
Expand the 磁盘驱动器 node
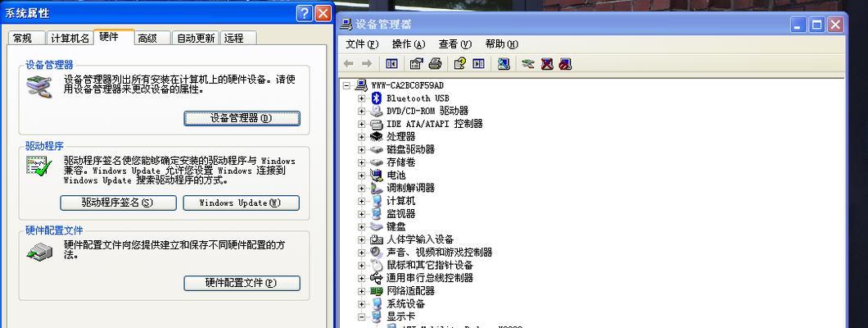click(361, 149)
